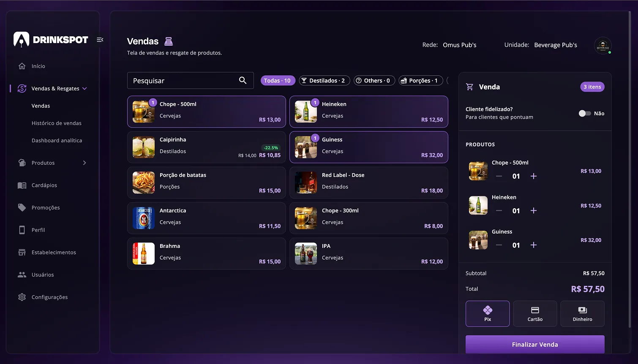Click the shopping cart icon in Venda panel
The height and width of the screenshot is (364, 638).
click(469, 87)
